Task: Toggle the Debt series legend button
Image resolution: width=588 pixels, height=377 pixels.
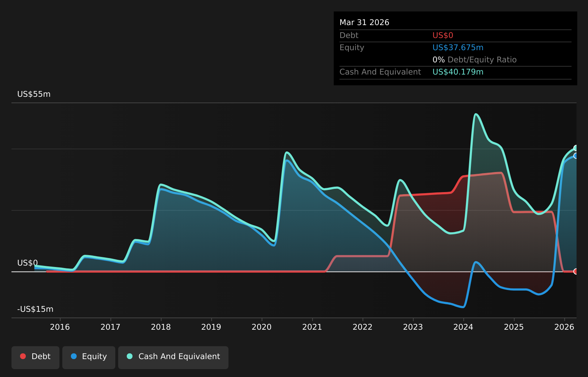Action: pos(35,357)
